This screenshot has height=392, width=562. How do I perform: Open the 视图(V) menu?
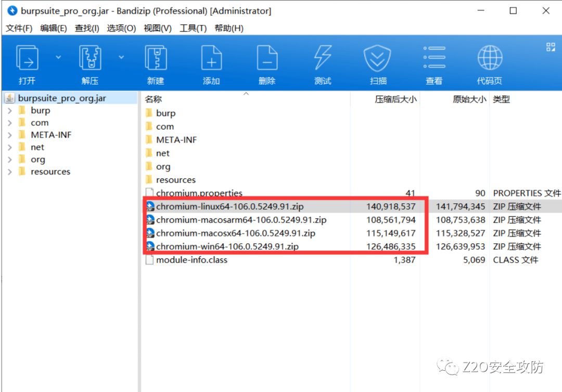pyautogui.click(x=157, y=28)
